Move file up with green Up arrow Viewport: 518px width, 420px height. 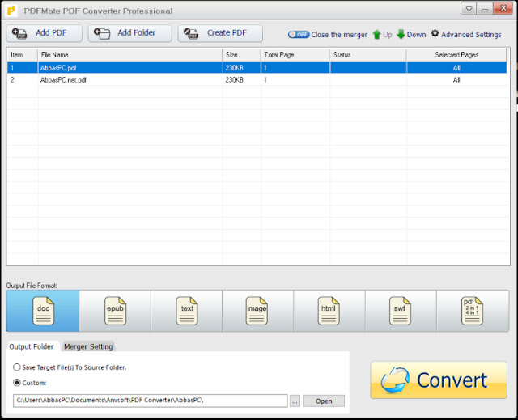pos(382,34)
